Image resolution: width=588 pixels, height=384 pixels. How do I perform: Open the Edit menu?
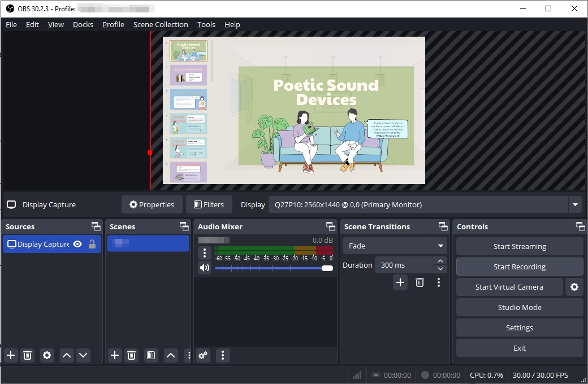click(32, 24)
